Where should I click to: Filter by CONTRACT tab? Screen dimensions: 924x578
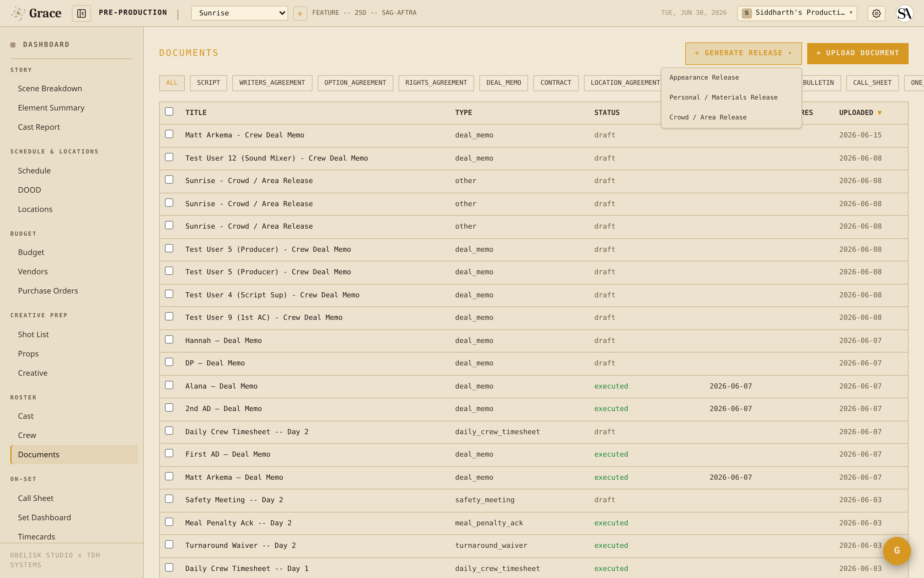coord(556,83)
